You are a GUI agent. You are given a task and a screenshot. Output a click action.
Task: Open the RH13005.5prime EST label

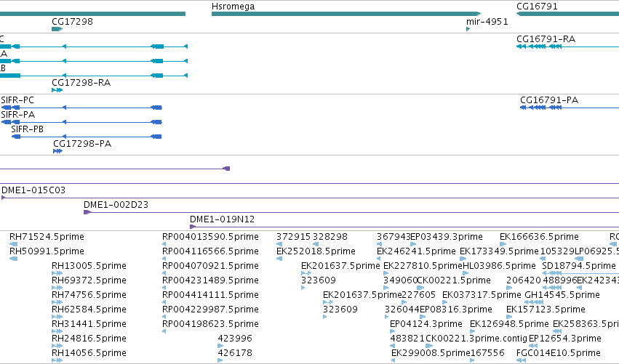point(89,266)
